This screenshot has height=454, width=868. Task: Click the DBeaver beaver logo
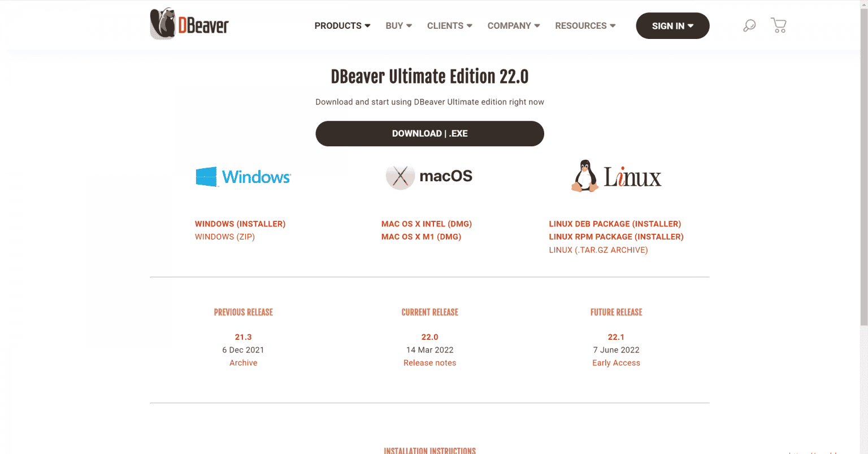click(189, 24)
